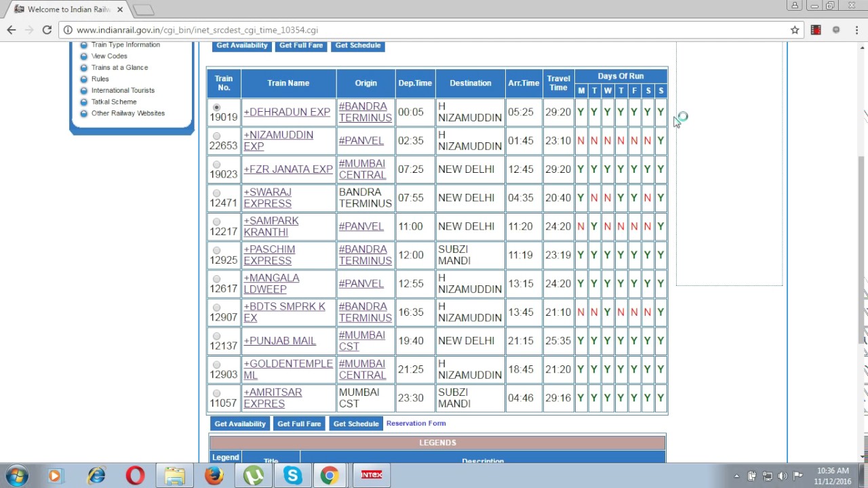
Task: Open the Chrome user profile icon
Action: click(x=795, y=5)
